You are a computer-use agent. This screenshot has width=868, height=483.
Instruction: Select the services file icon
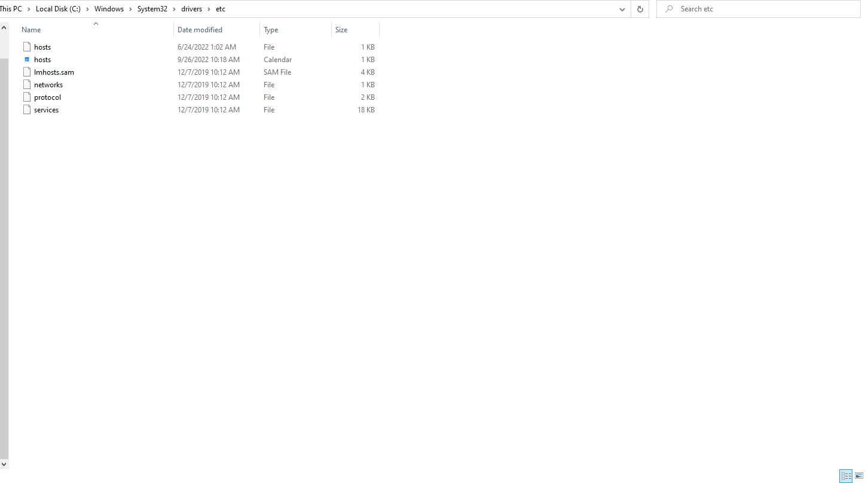pyautogui.click(x=27, y=110)
